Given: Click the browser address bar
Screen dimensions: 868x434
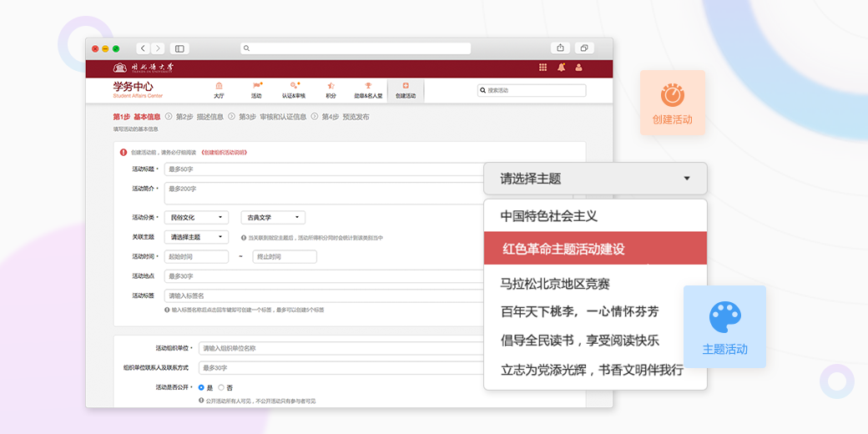Looking at the screenshot, I should click(x=356, y=48).
